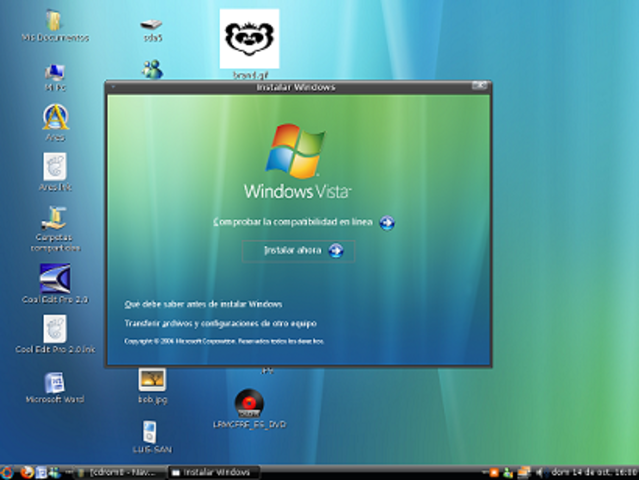Viewport: 639px width, 480px height.
Task: Open the LRMCFRE_ES_DVD disc icon
Action: (249, 404)
